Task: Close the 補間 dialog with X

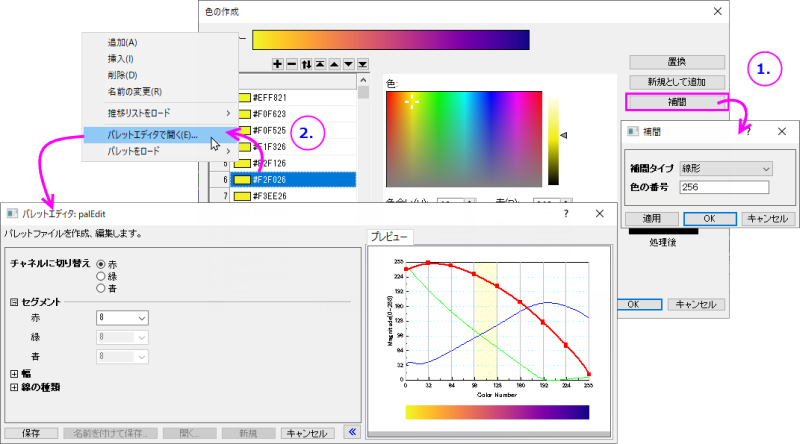Action: click(782, 131)
